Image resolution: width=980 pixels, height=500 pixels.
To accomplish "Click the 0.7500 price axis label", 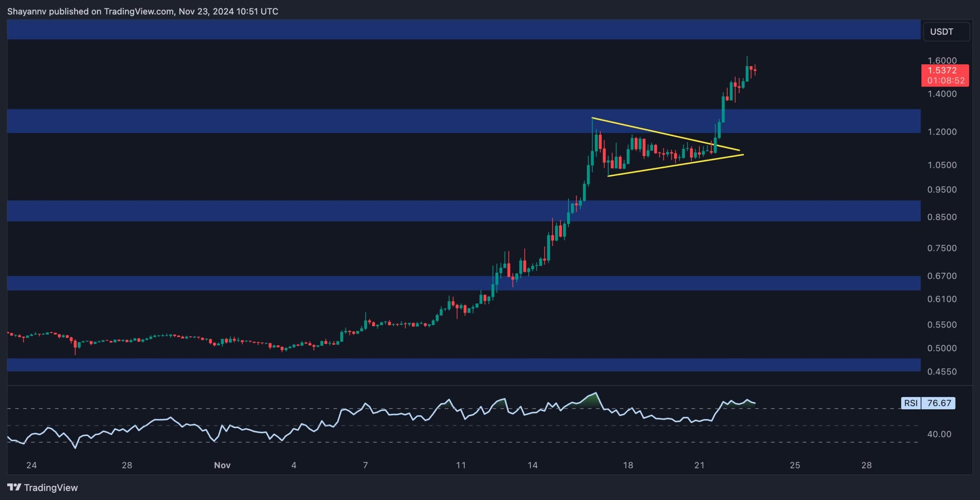I will point(942,248).
